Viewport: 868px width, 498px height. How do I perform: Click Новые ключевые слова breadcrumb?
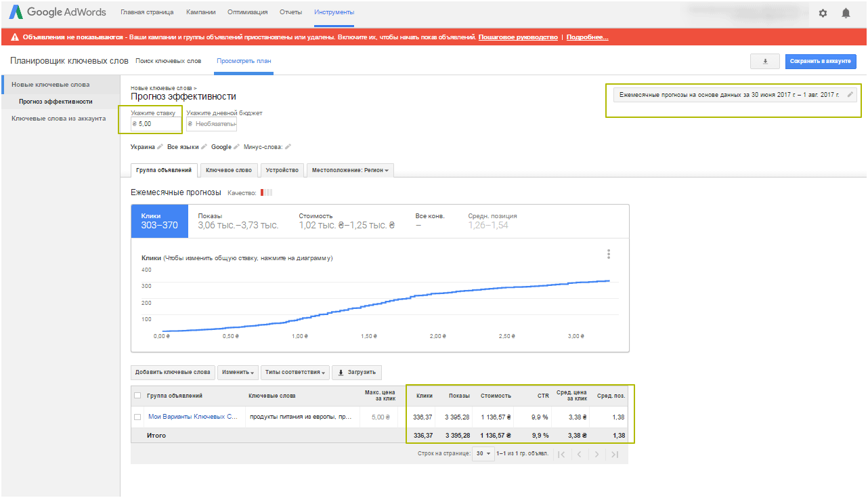(x=161, y=88)
